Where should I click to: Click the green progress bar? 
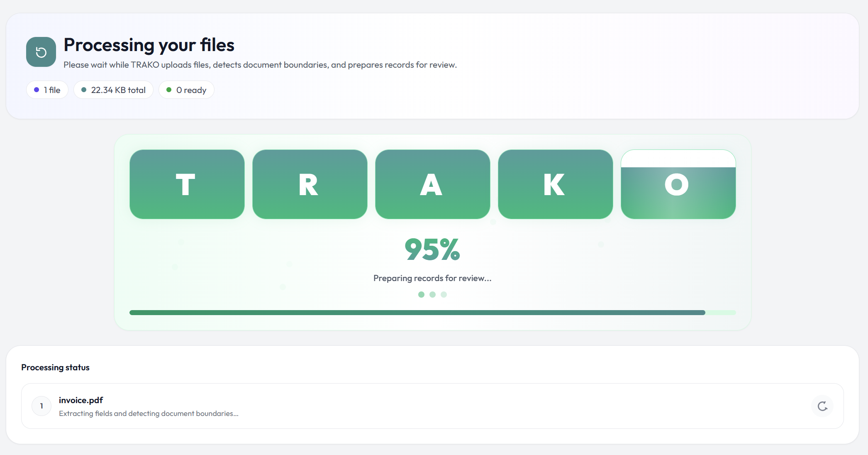(417, 313)
